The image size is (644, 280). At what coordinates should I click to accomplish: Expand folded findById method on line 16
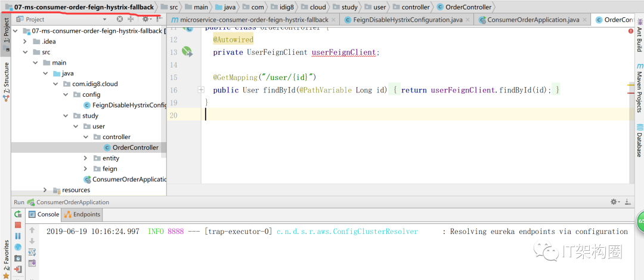[201, 90]
